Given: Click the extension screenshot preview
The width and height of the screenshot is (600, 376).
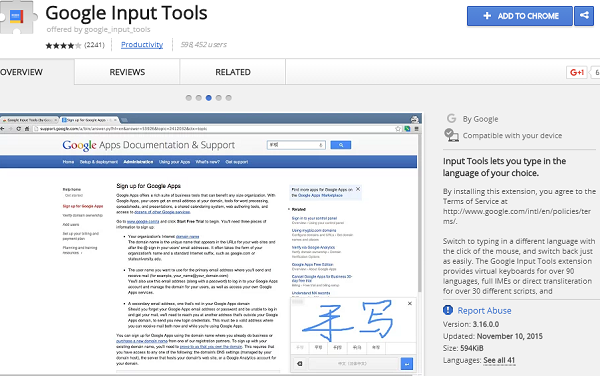Looking at the screenshot, I should pyautogui.click(x=211, y=244).
